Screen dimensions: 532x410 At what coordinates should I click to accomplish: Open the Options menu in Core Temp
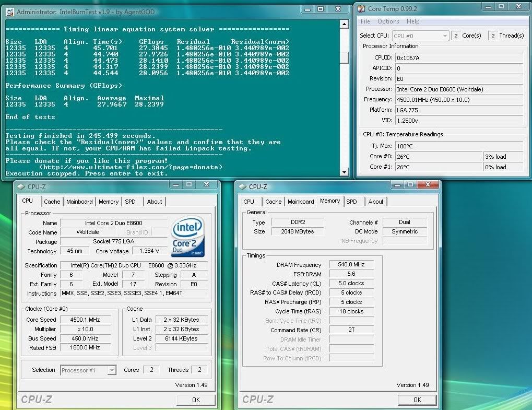click(x=388, y=21)
